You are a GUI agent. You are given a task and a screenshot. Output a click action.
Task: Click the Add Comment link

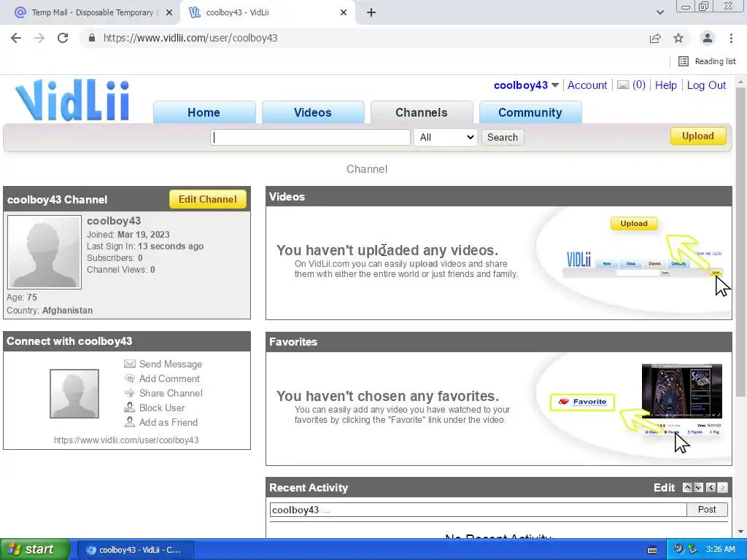click(169, 378)
